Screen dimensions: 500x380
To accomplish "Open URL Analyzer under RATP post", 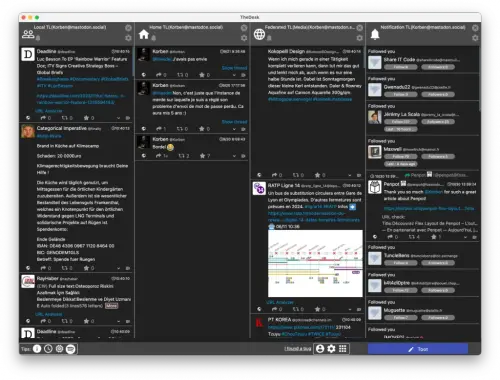I will 280,302.
